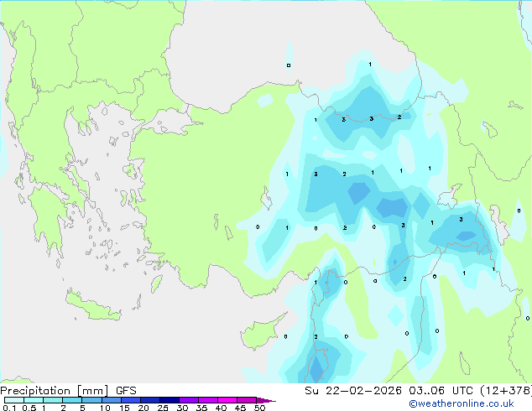
Task: Click the legend value label '25'
Action: pyautogui.click(x=163, y=408)
